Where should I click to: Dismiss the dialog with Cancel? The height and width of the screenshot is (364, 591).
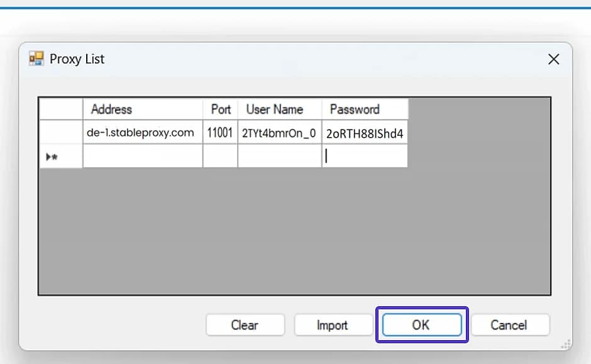[511, 325]
